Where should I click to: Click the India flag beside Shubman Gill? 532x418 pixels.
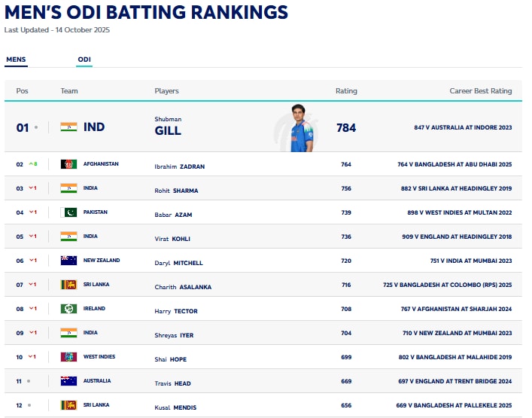(68, 127)
